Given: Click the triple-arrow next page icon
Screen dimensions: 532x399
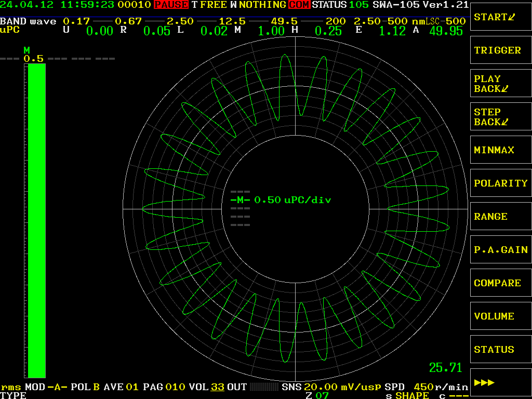Looking at the screenshot, I should (484, 383).
